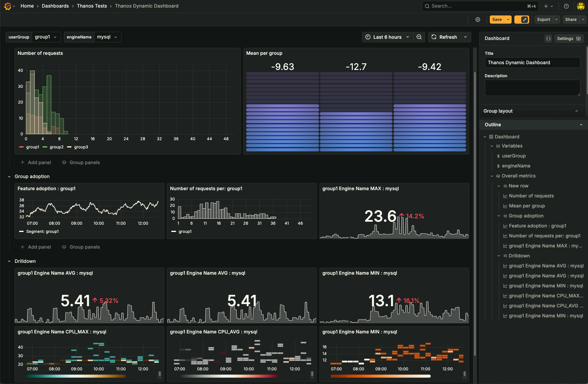This screenshot has height=384, width=588.
Task: Click the user profile avatar
Action: point(581,6)
